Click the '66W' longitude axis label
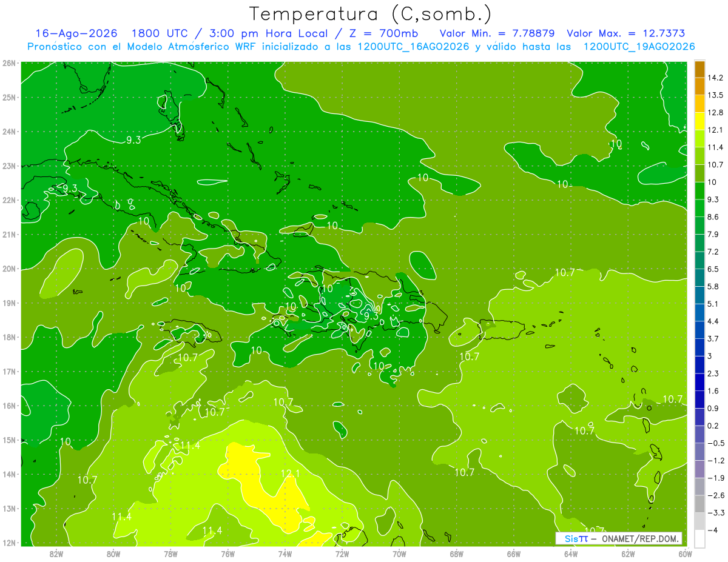Screen dimensions: 728x562 [x=514, y=554]
